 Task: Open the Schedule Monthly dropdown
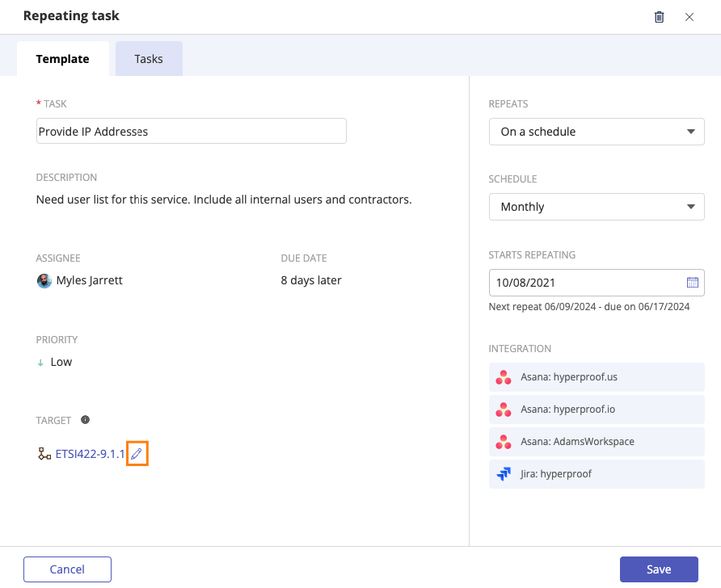coord(597,207)
